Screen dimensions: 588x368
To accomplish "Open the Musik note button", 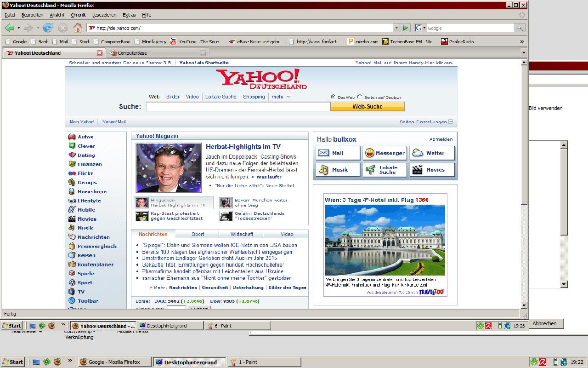I will 338,170.
